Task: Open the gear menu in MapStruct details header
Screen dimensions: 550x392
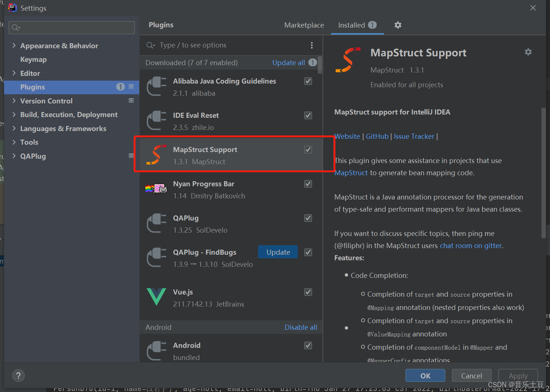Action: click(x=528, y=52)
